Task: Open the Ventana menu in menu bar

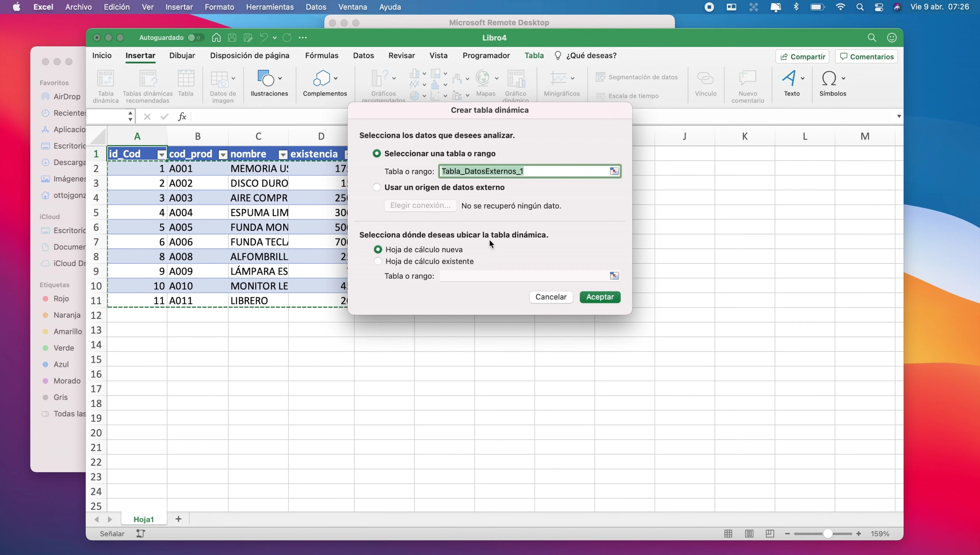Action: (x=353, y=7)
